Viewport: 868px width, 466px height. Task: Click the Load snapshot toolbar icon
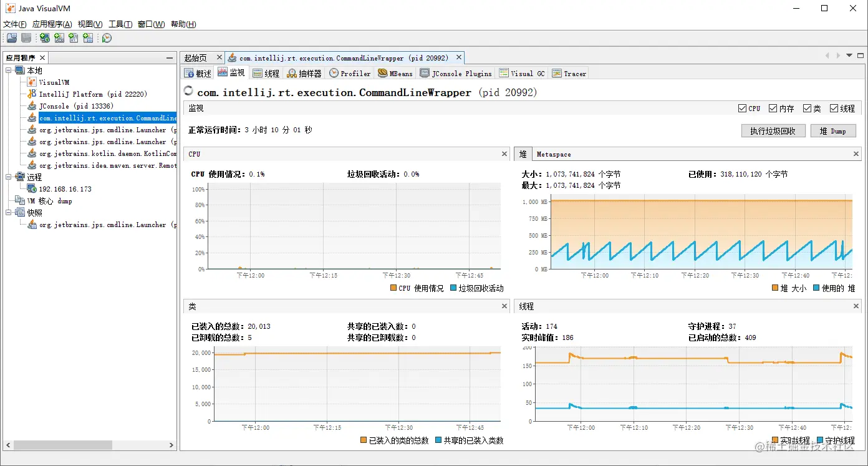(12, 38)
